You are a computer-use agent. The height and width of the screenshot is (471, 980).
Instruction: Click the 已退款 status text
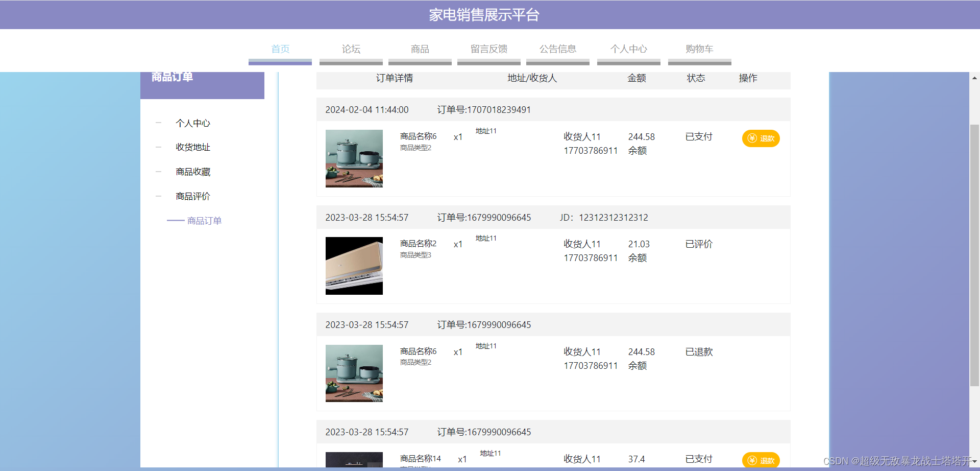point(699,352)
